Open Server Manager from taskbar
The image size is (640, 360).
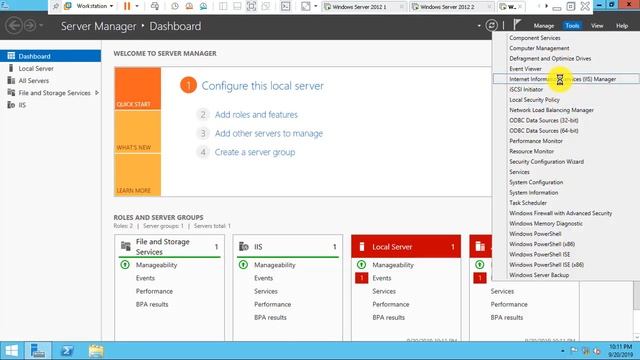[38, 351]
